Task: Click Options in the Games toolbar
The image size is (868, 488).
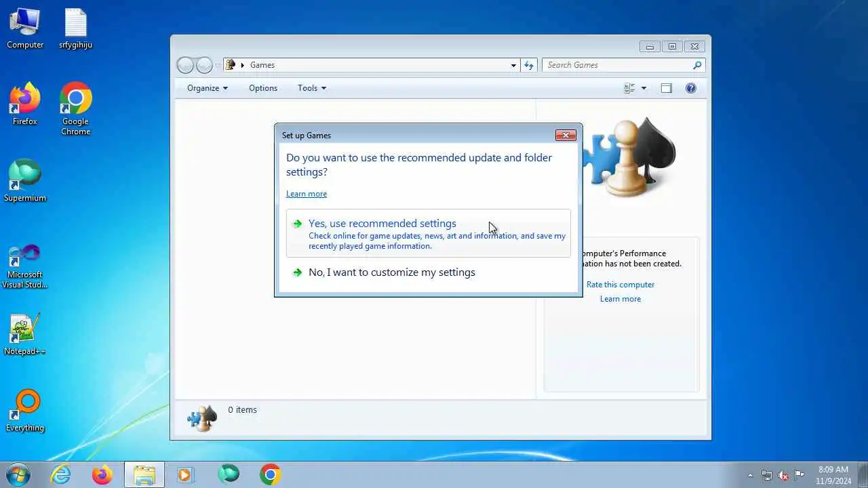Action: point(263,88)
